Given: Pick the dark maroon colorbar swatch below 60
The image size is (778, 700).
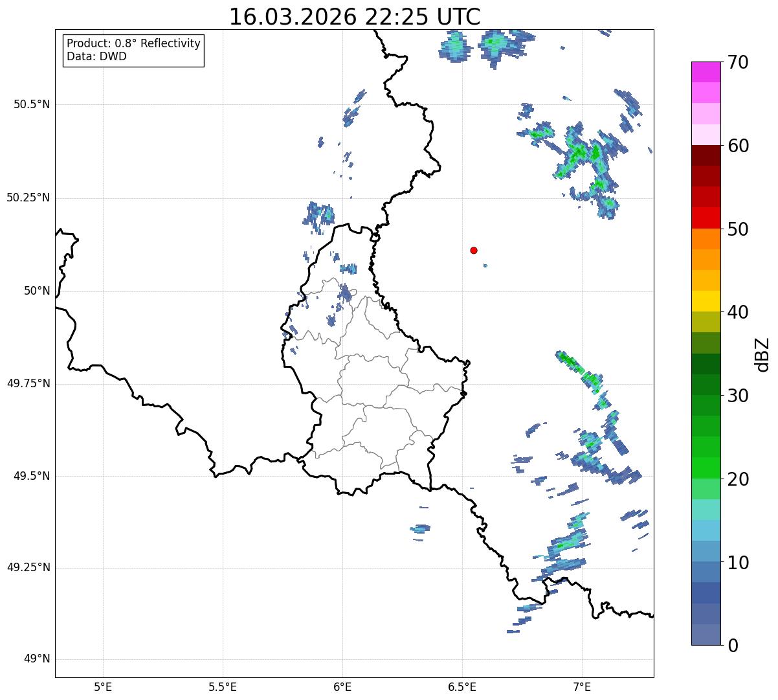Looking at the screenshot, I should pos(706,156).
